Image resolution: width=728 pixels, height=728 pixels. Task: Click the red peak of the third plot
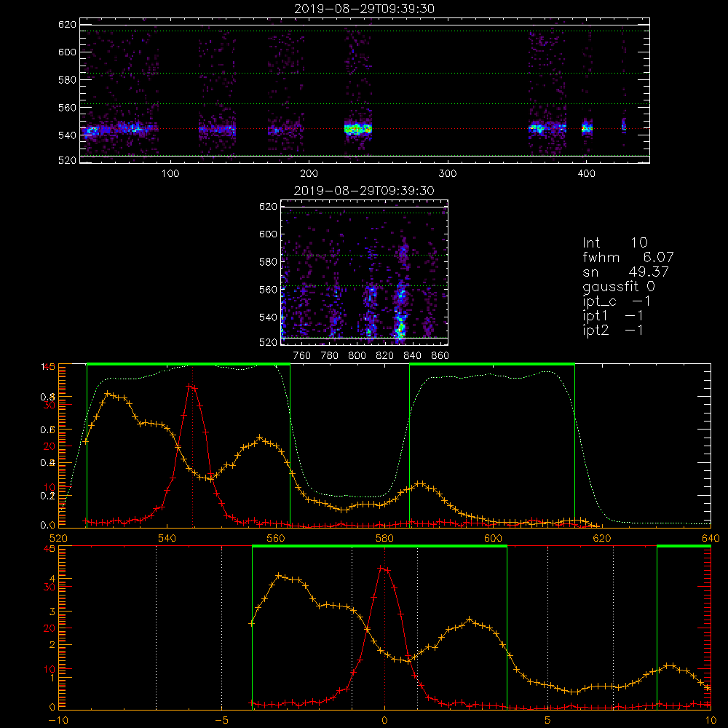190,386
